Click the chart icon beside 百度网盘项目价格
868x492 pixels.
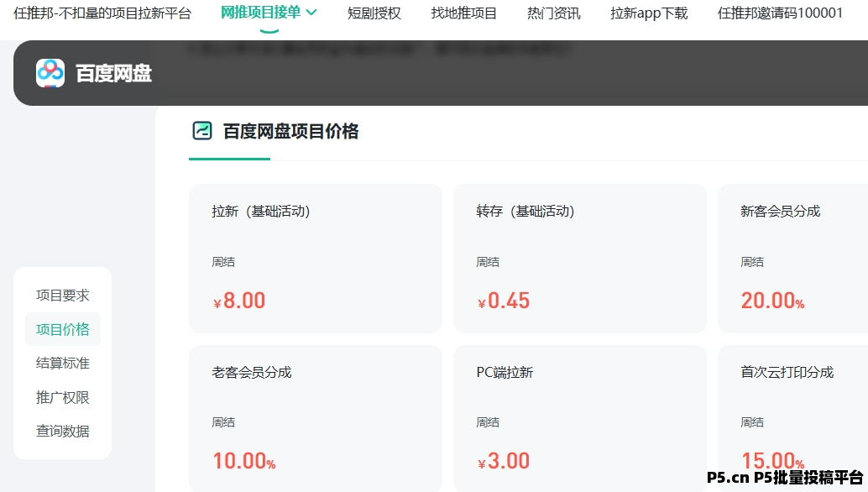click(x=202, y=131)
